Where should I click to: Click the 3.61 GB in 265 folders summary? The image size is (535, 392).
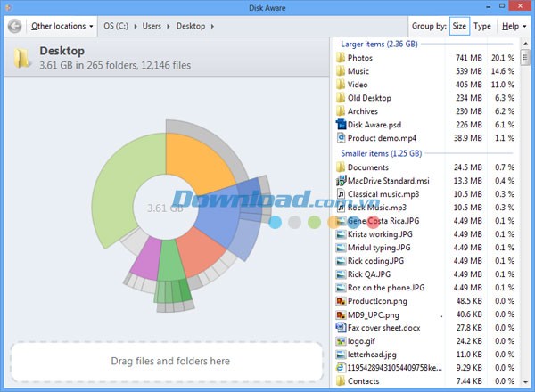(x=115, y=65)
